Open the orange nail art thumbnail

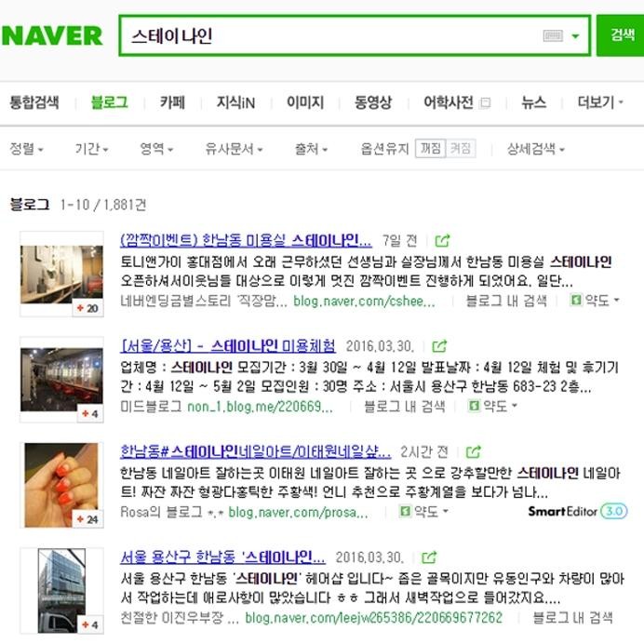pyautogui.click(x=61, y=485)
